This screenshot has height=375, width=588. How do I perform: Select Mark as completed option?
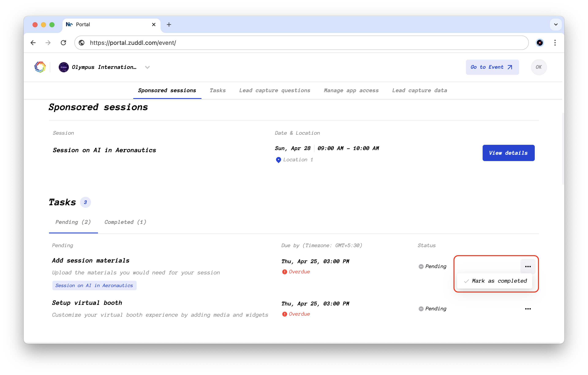pos(499,281)
